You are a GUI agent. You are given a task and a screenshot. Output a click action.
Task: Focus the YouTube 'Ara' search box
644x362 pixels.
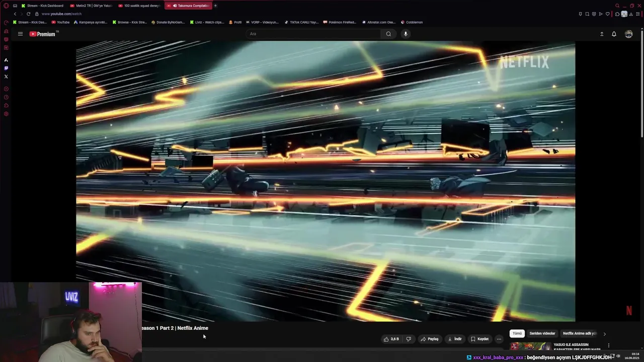coord(313,34)
